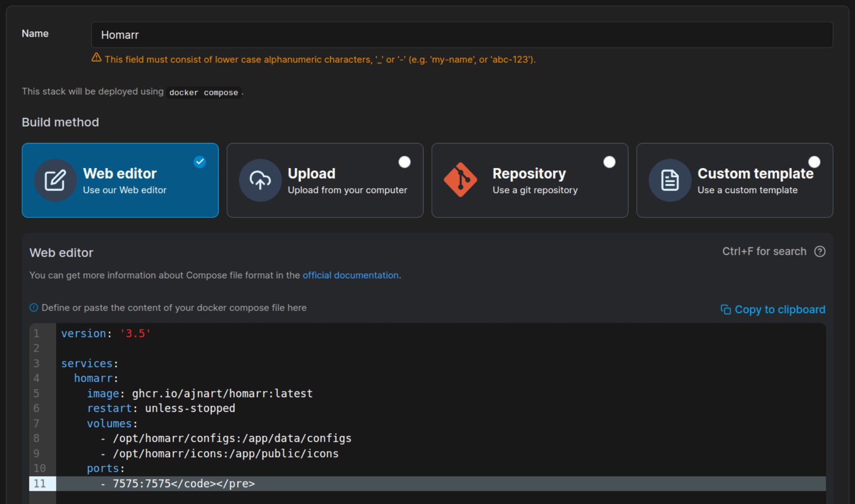This screenshot has width=855, height=504.
Task: Click the warning triangle under Name field
Action: click(x=97, y=58)
